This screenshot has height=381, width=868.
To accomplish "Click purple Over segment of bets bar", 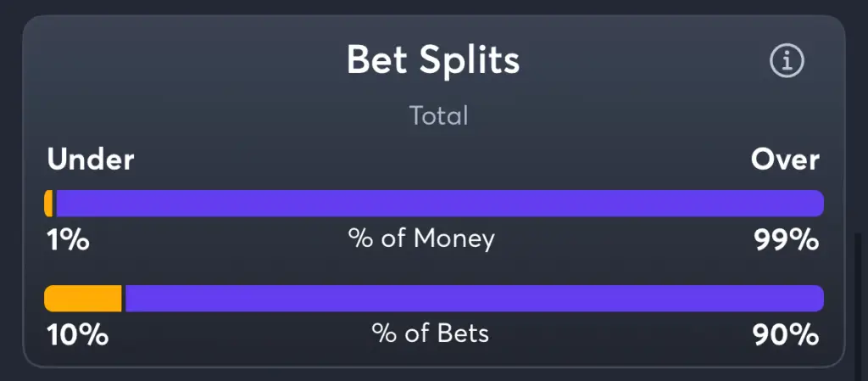I will click(475, 299).
